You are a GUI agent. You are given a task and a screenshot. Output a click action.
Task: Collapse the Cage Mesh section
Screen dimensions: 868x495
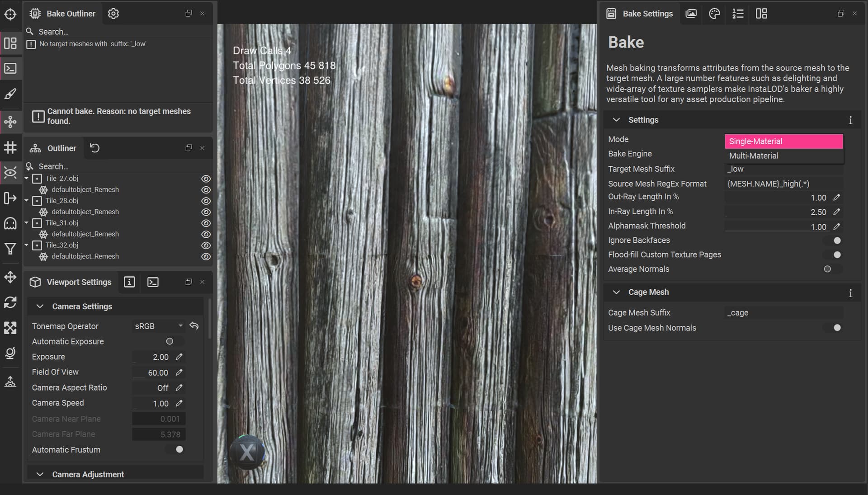(616, 292)
